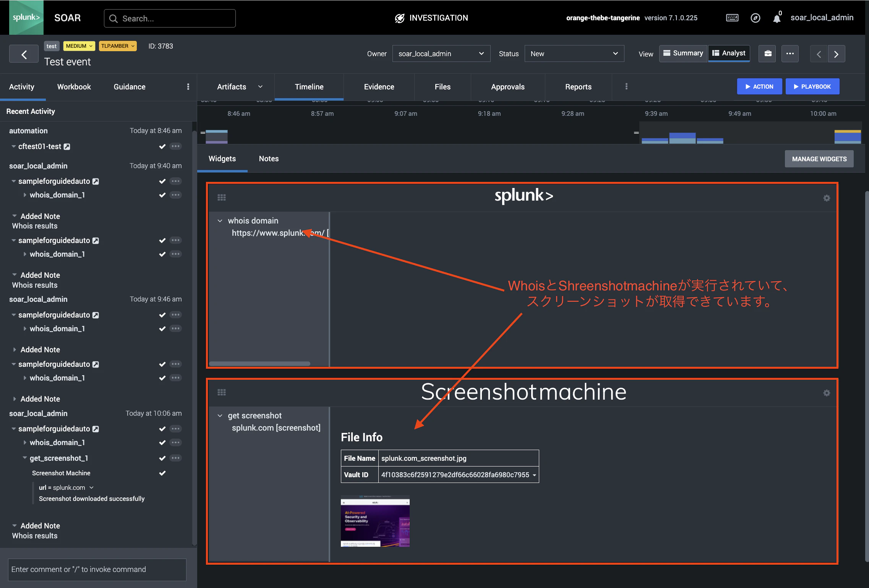
Task: Click the keyboard shortcuts icon
Action: point(732,18)
